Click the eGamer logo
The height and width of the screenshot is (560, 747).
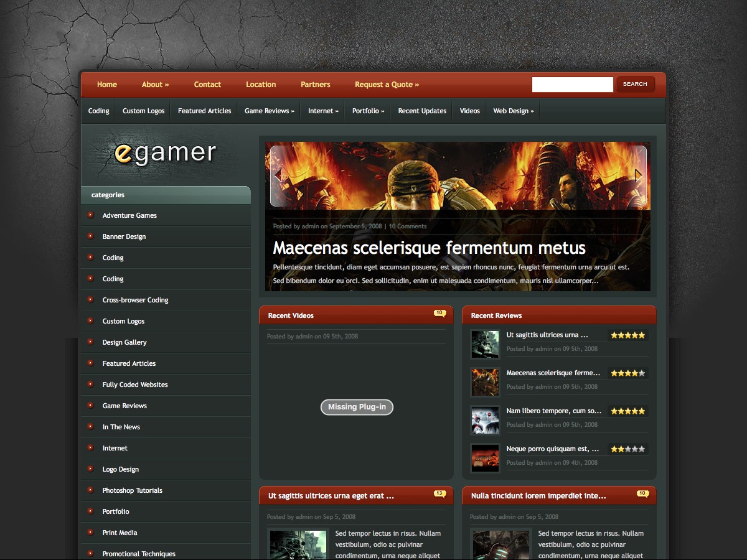[166, 153]
